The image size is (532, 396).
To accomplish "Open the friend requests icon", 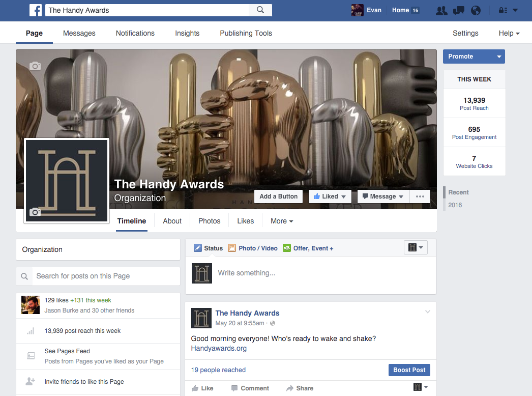I will pyautogui.click(x=441, y=11).
